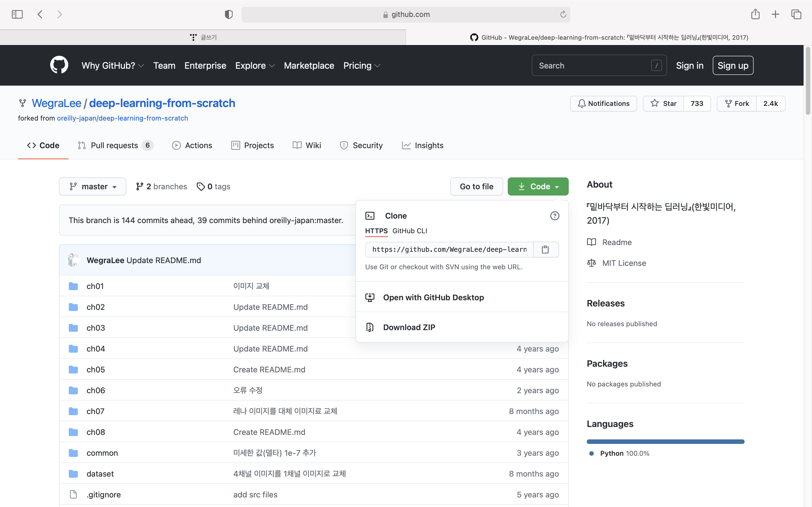Open the Safari privacy shield icon
The height and width of the screenshot is (507, 812).
tap(228, 14)
